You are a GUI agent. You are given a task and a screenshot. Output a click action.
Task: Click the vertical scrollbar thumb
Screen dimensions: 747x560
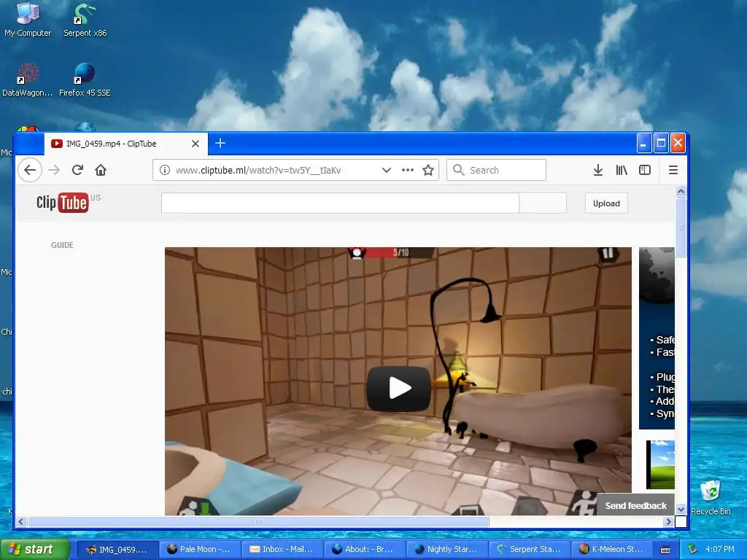point(681,227)
